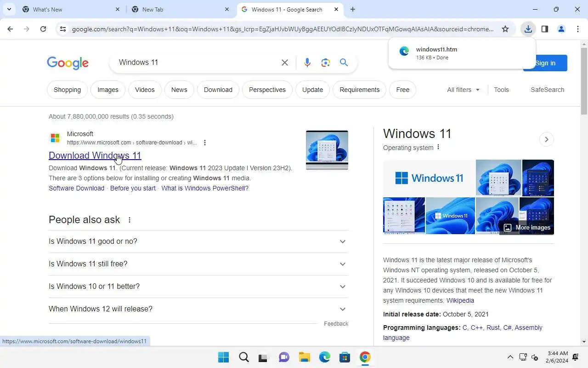Close the What's New tab
588x368 pixels.
(x=117, y=9)
